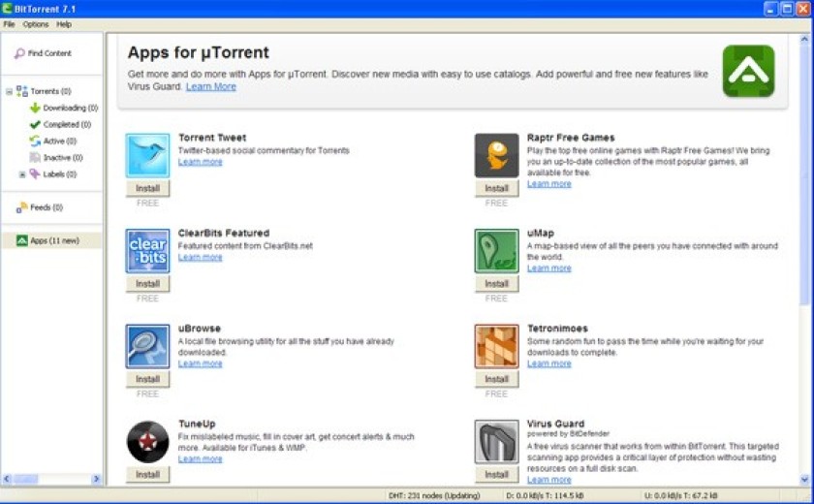Click the Apps sidebar icon
This screenshot has width=814, height=504.
pos(21,240)
